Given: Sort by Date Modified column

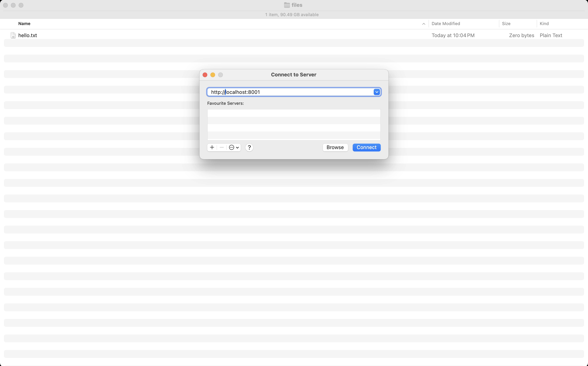Looking at the screenshot, I should click(x=446, y=24).
